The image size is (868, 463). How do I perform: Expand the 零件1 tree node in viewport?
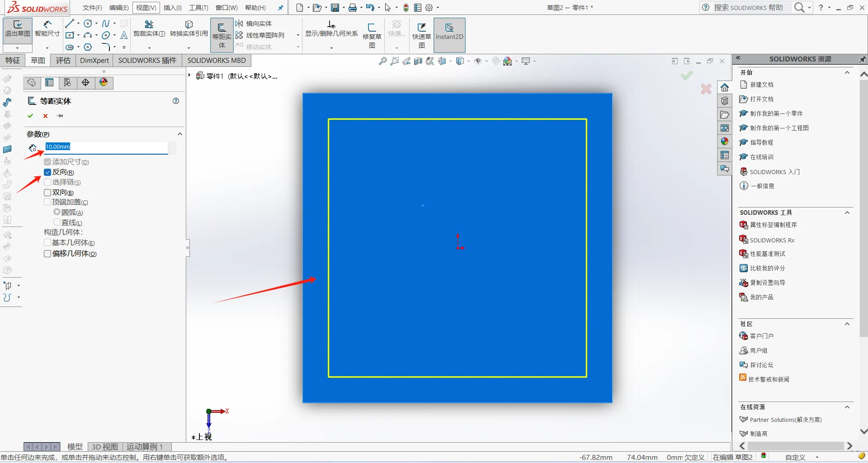pos(189,76)
